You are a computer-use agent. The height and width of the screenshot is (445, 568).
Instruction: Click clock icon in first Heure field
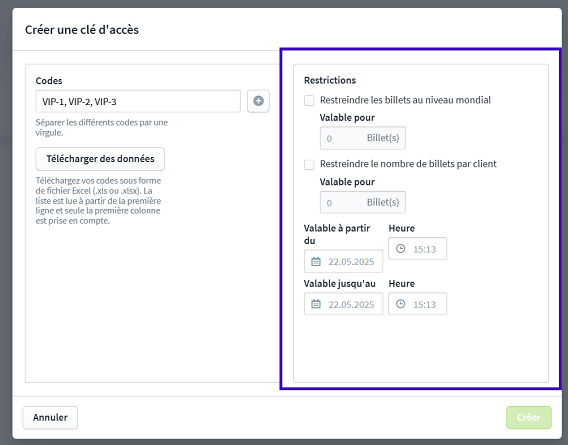pyautogui.click(x=400, y=249)
